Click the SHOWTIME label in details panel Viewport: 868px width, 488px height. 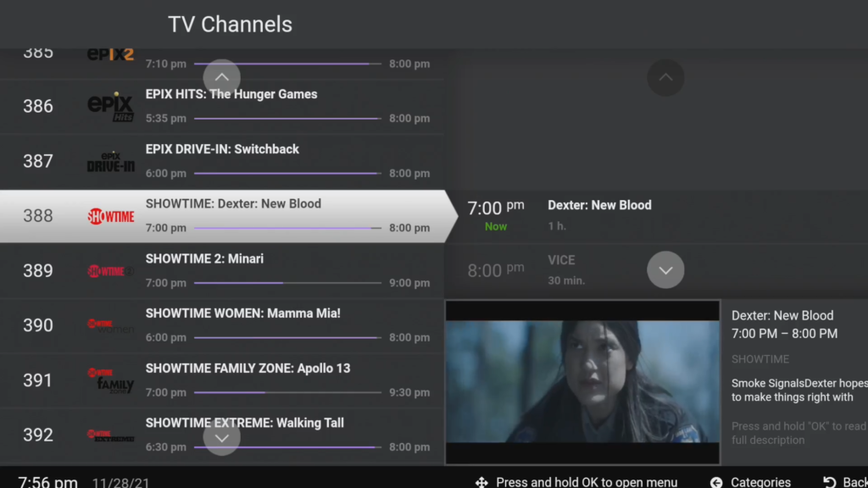760,359
